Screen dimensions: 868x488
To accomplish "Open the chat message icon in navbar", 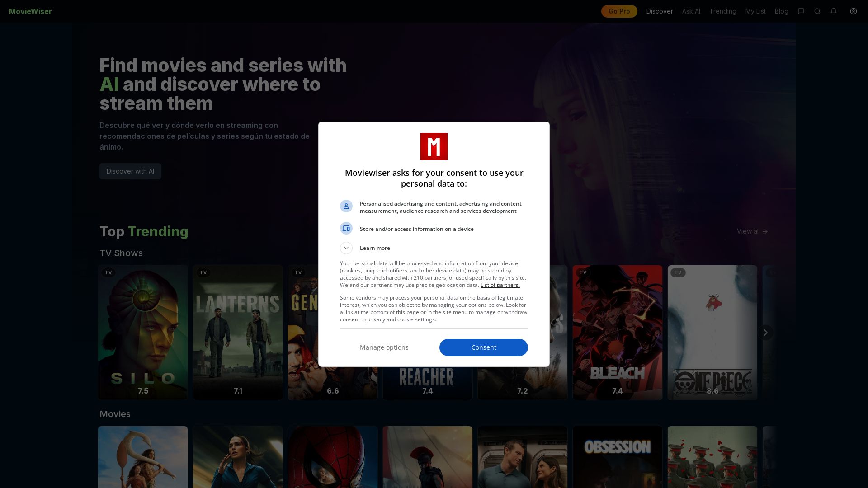I will pos(801,11).
